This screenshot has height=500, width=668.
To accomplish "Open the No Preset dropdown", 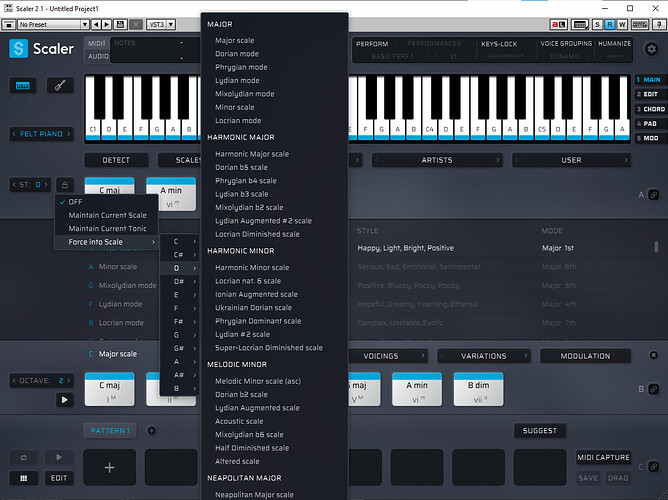I will (53, 24).
